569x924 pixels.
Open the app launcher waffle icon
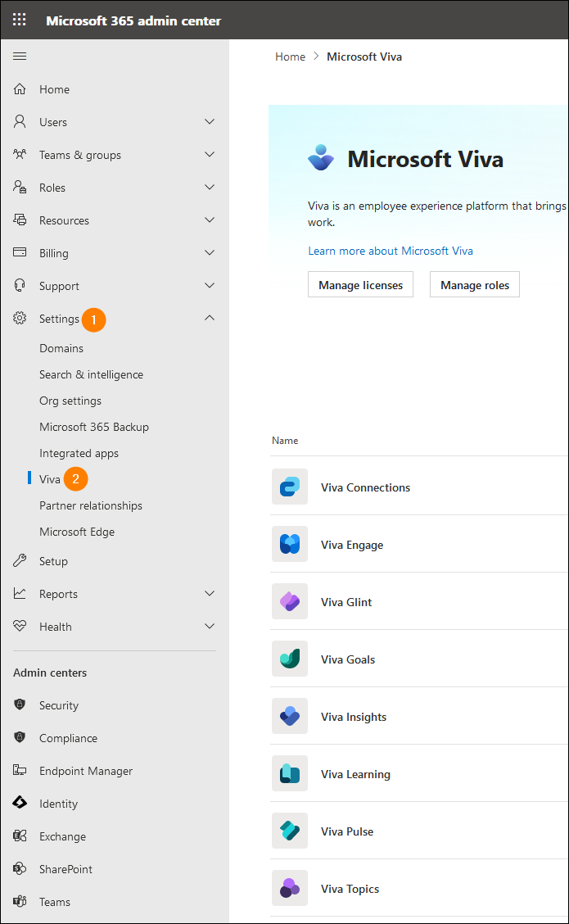[x=20, y=20]
